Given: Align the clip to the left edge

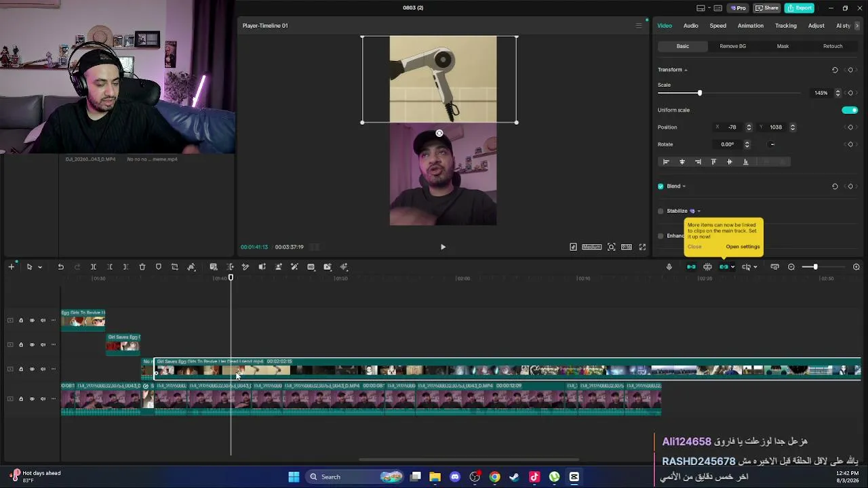Looking at the screenshot, I should tap(666, 162).
